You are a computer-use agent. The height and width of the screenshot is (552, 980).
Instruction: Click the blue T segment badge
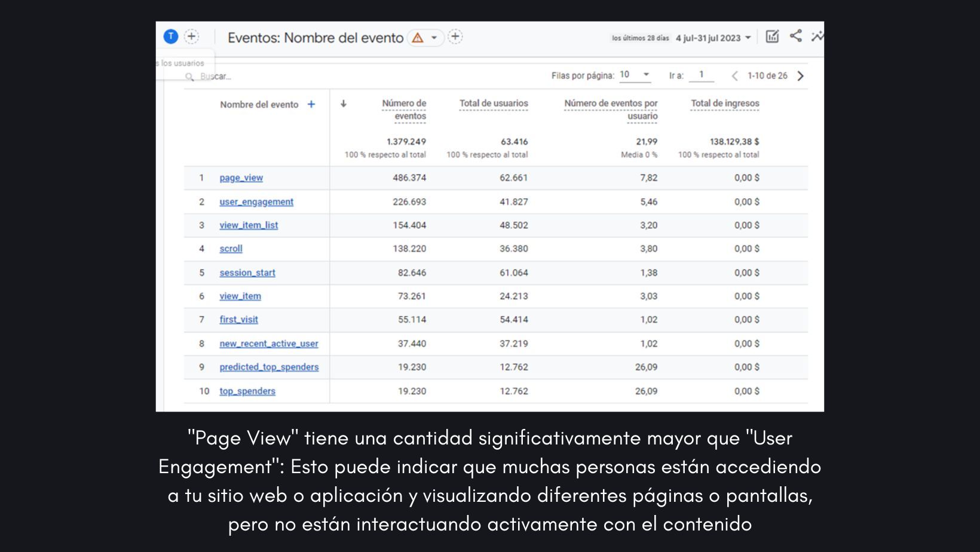tap(171, 36)
